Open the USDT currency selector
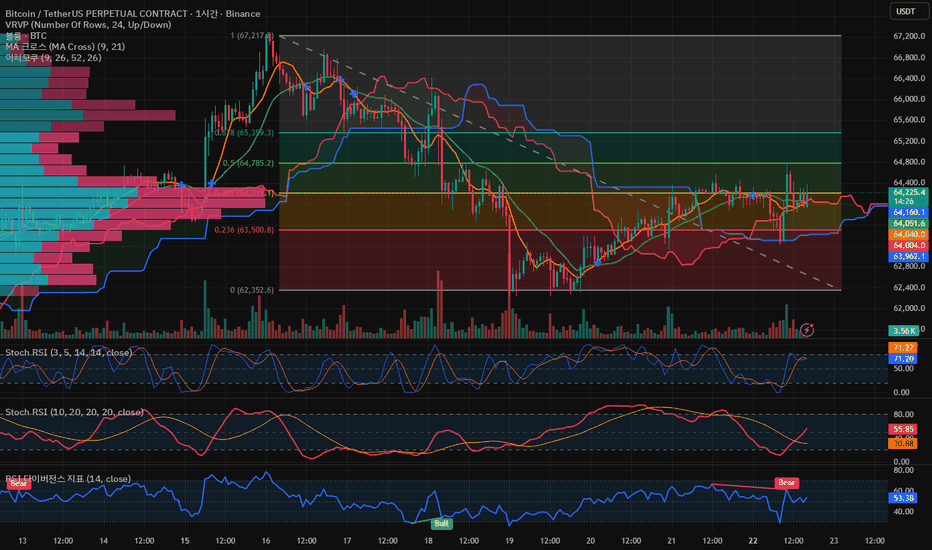The image size is (932, 550). click(905, 11)
